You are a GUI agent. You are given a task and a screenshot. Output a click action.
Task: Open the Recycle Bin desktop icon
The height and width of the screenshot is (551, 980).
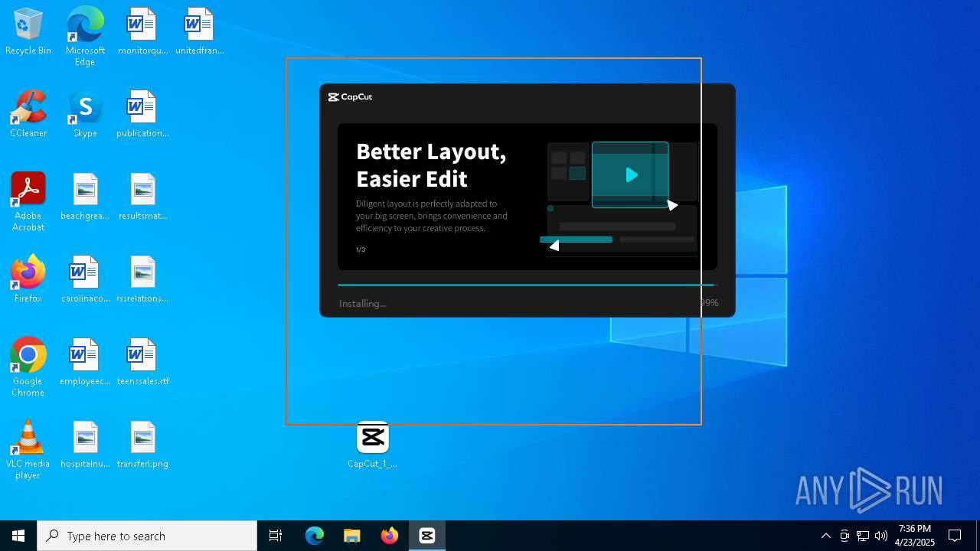coord(28,32)
